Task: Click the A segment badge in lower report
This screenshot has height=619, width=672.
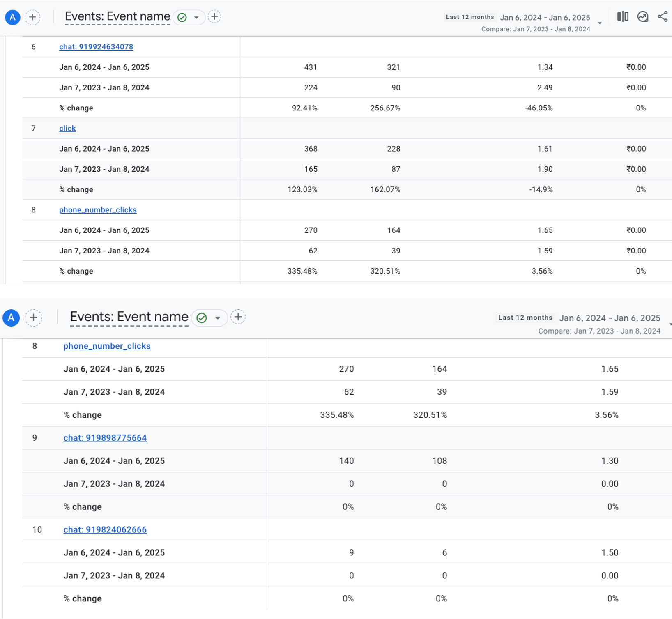Action: coord(11,318)
